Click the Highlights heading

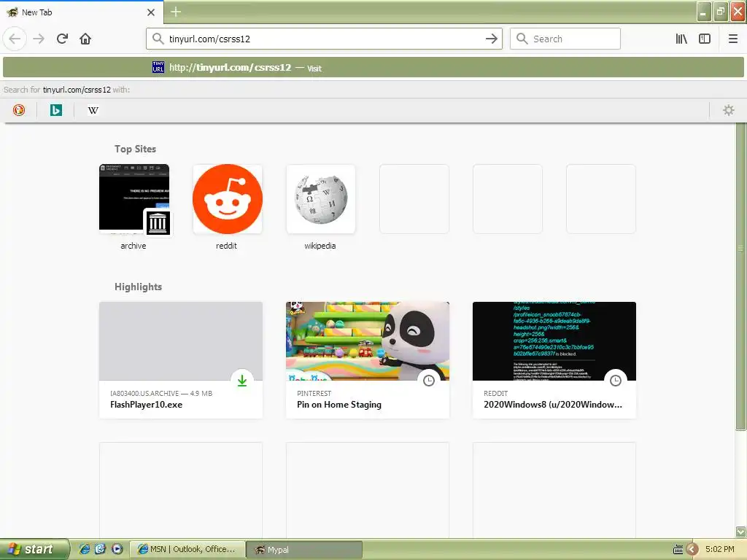point(138,287)
